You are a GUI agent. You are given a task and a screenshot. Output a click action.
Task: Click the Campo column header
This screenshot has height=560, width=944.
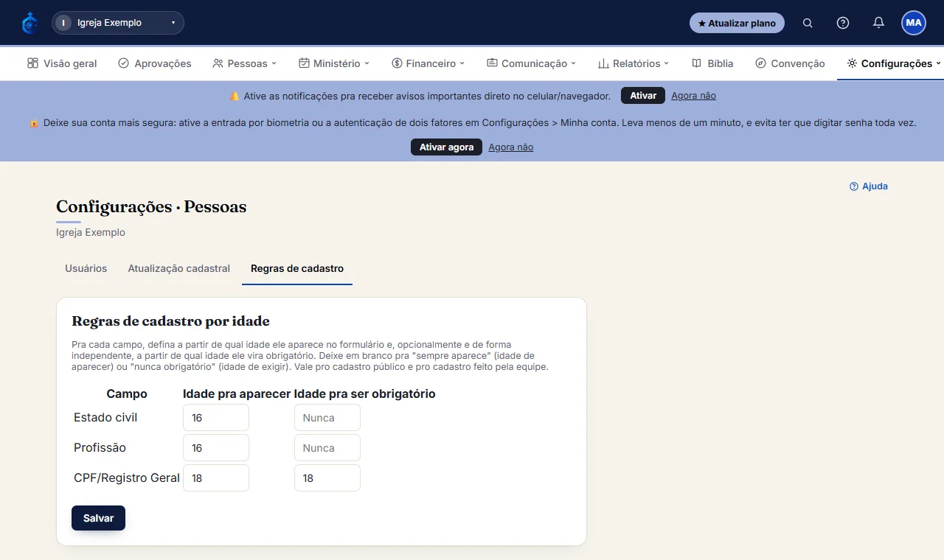click(127, 394)
